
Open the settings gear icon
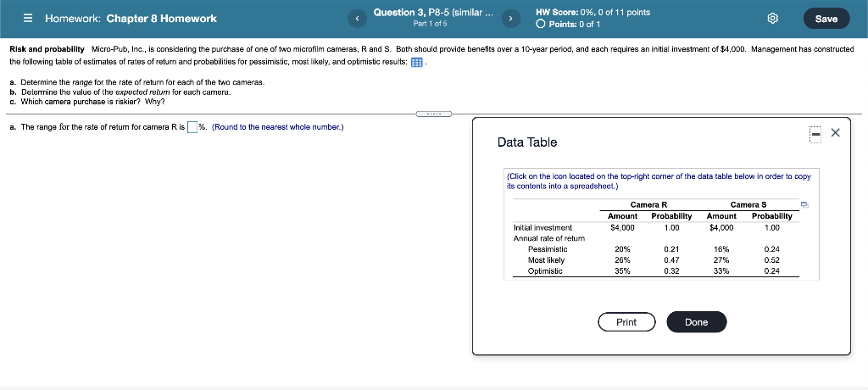(773, 19)
